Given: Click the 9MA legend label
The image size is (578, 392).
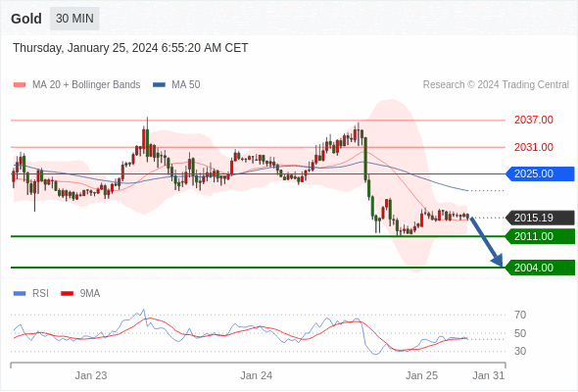Looking at the screenshot, I should pos(90,294).
